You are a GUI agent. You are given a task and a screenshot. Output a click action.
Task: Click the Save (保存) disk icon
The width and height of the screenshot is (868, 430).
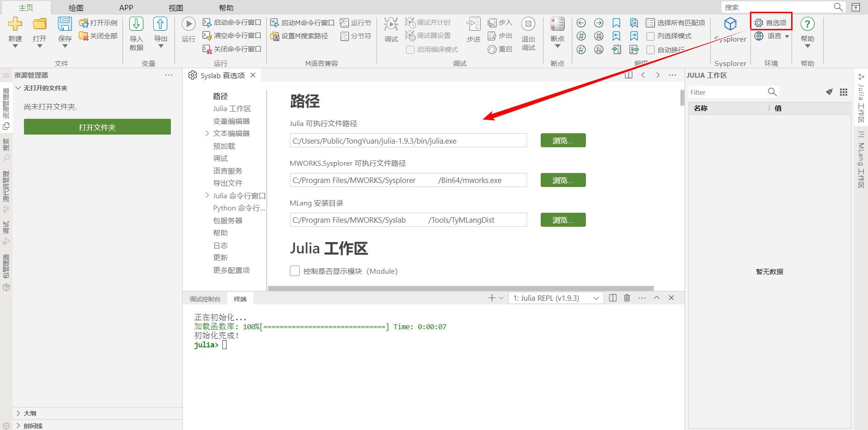point(65,24)
